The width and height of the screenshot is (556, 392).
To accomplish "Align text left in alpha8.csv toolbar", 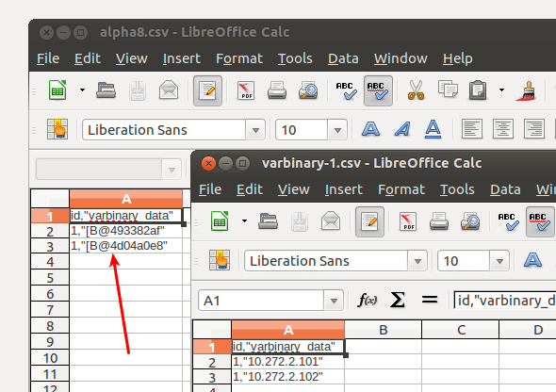I will tap(472, 129).
